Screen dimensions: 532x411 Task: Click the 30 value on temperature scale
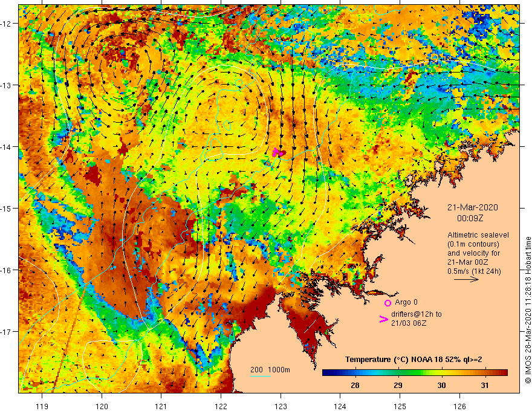pos(441,385)
